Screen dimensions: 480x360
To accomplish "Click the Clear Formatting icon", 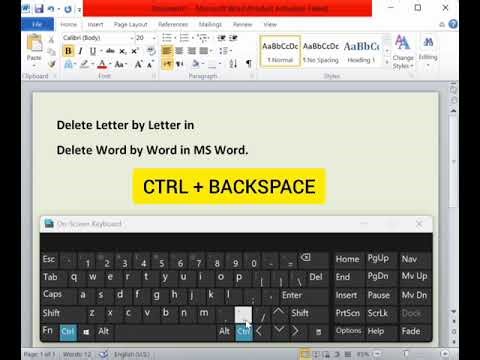I will click(x=151, y=51).
